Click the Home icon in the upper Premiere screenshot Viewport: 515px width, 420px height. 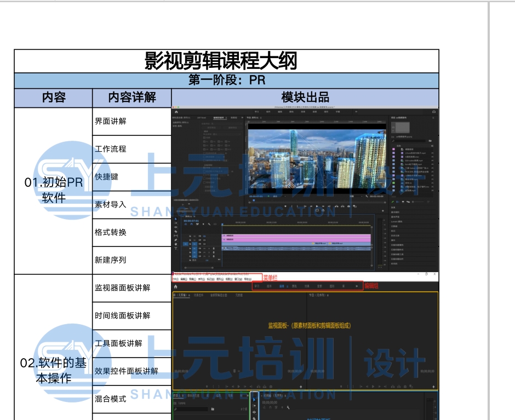click(x=176, y=112)
